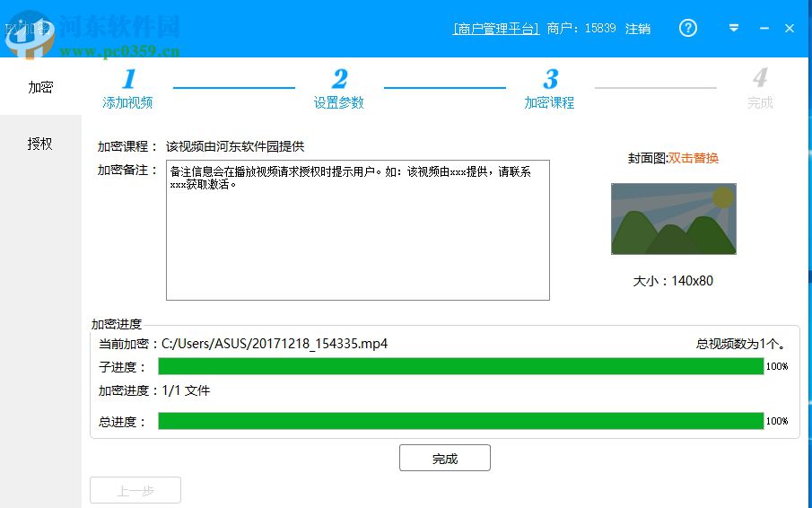
Task: Open the title bar dropdown menu icon
Action: (x=734, y=28)
